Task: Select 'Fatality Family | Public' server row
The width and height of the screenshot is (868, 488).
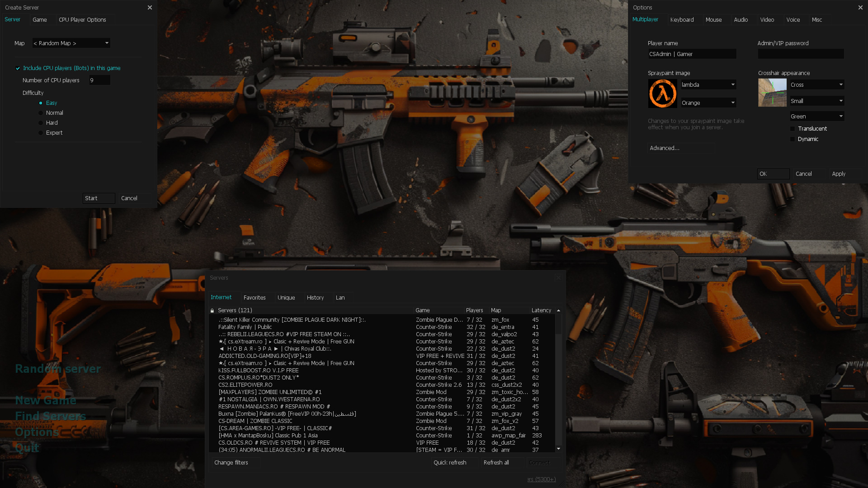Action: (382, 327)
